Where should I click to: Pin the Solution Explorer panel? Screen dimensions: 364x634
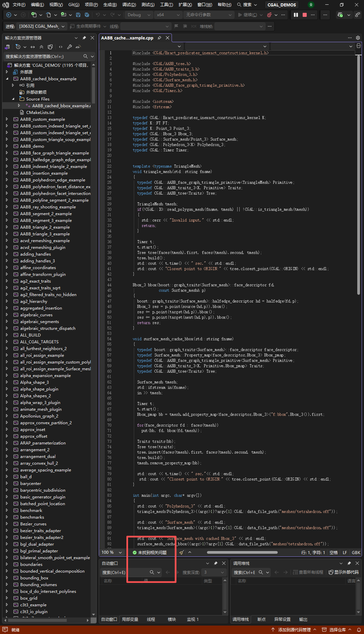84,38
